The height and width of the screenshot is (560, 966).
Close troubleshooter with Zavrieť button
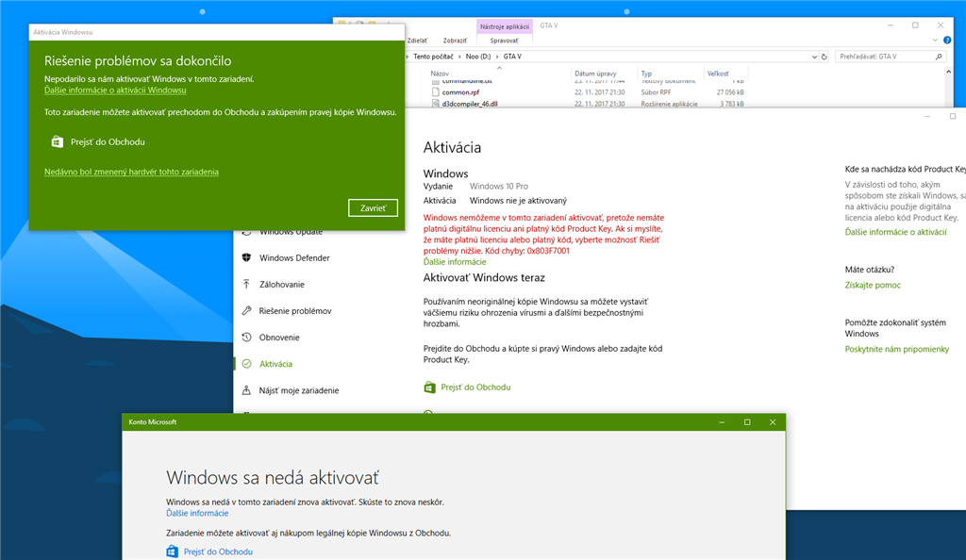point(373,208)
